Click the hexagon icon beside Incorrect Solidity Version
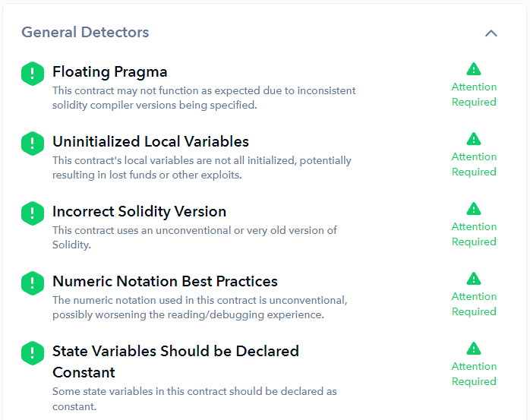Image resolution: width=530 pixels, height=420 pixels. coord(33,213)
